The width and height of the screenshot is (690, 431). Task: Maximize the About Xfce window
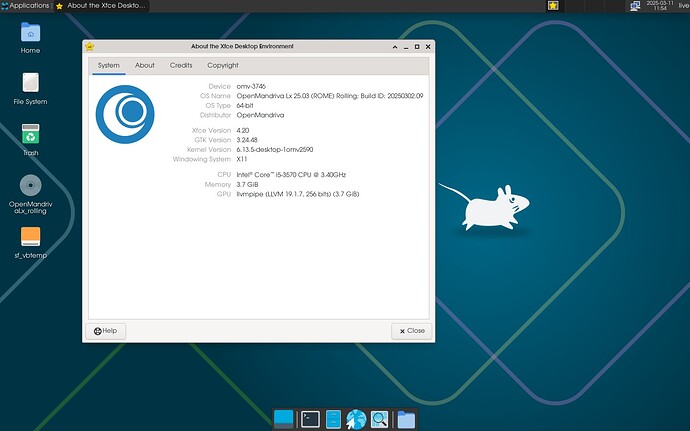(x=417, y=47)
